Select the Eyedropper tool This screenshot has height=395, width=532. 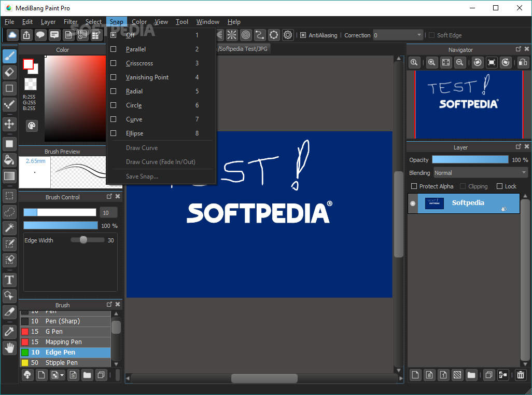click(x=9, y=332)
